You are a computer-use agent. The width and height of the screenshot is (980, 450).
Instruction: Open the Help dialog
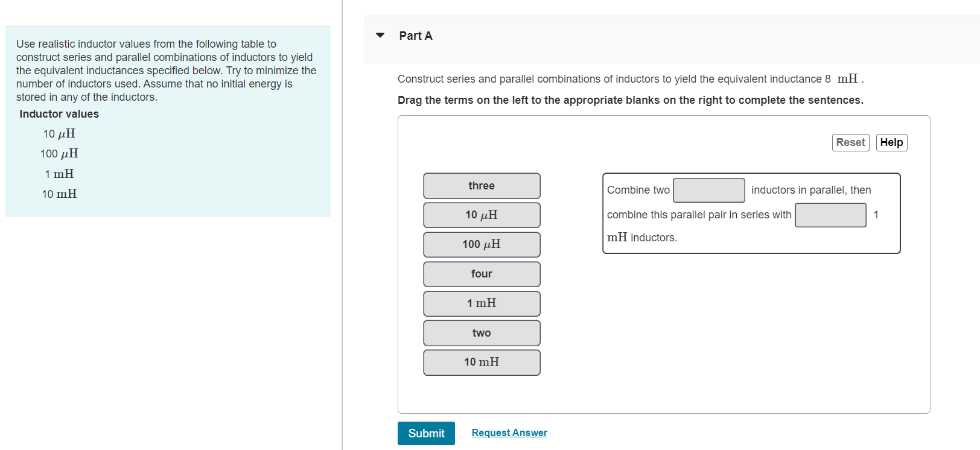point(891,142)
